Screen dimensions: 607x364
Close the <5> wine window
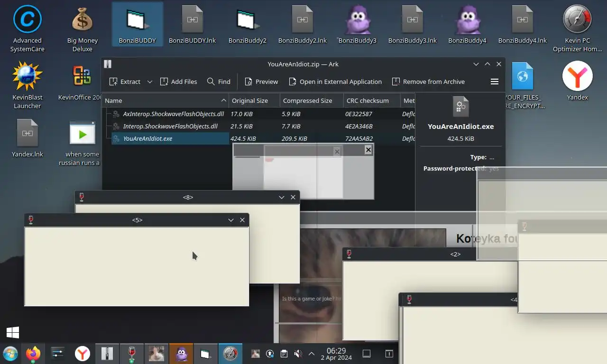242,220
